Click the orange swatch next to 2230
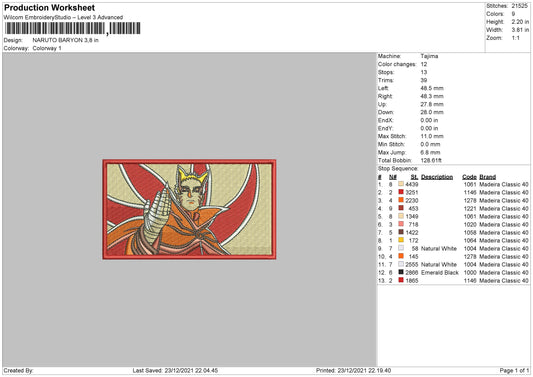This screenshot has width=533, height=377. point(401,200)
